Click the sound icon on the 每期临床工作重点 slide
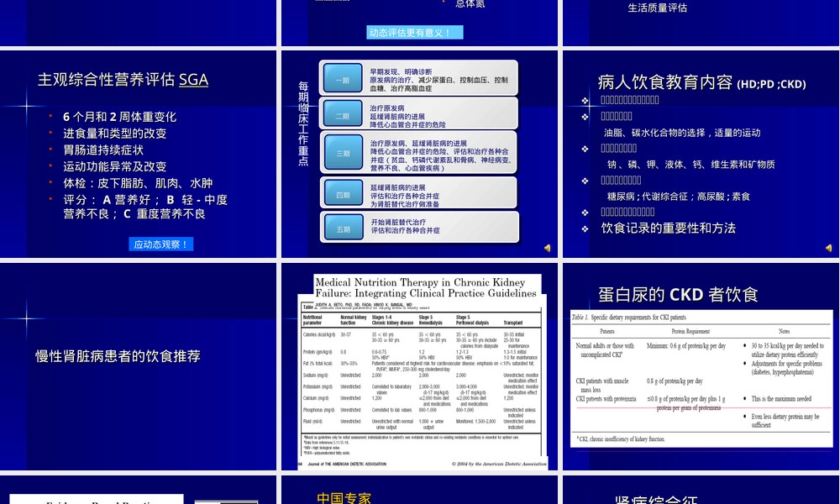The width and height of the screenshot is (840, 504). coord(547,248)
